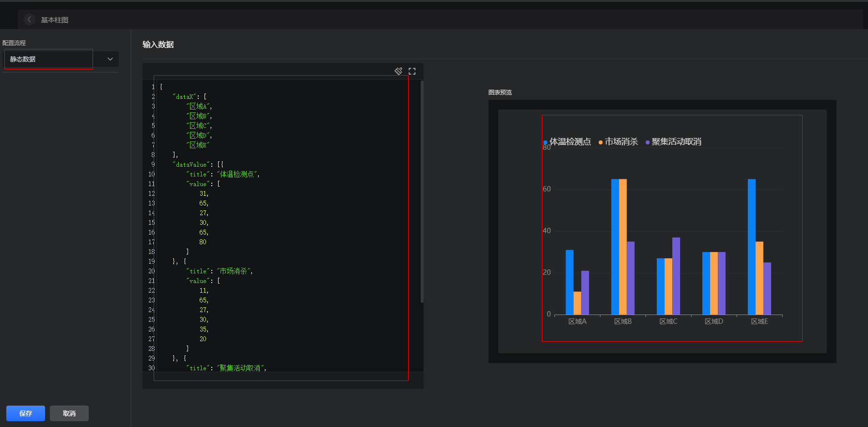Click the orange 区域B bar in chart

point(623,247)
